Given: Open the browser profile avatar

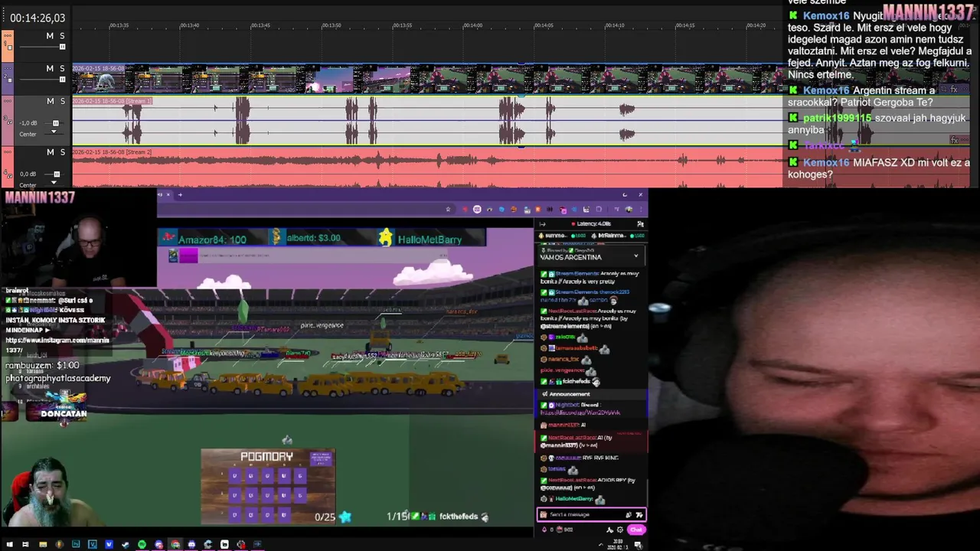Looking at the screenshot, I should tap(629, 210).
